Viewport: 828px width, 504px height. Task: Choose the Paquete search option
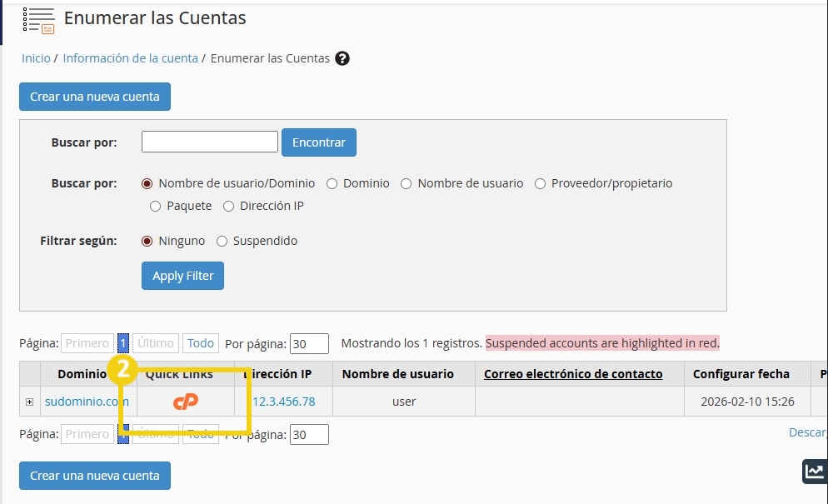pyautogui.click(x=155, y=206)
